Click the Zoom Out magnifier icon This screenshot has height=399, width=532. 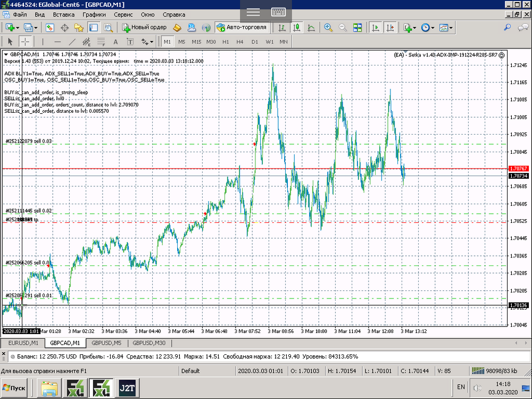pyautogui.click(x=343, y=28)
